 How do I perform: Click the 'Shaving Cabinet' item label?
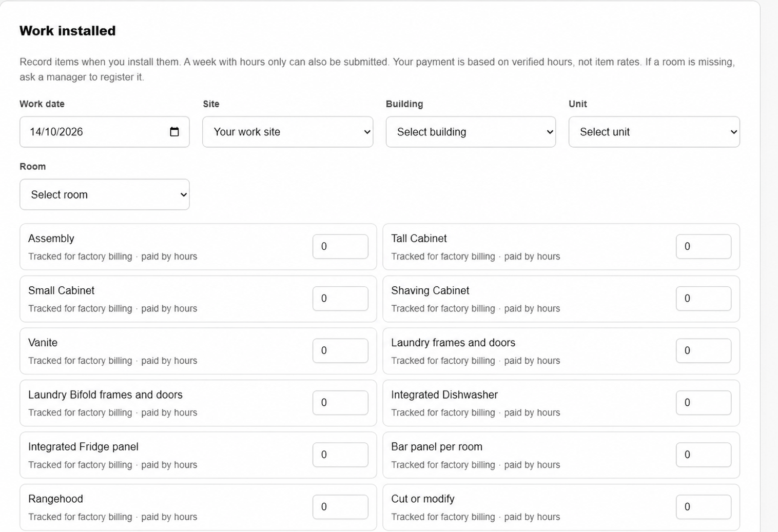(430, 290)
